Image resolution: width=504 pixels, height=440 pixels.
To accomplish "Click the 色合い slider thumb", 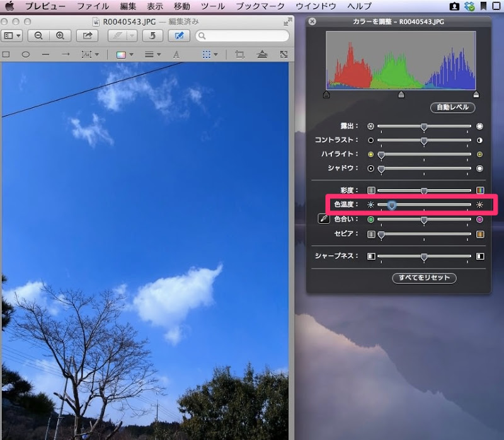I will click(424, 220).
